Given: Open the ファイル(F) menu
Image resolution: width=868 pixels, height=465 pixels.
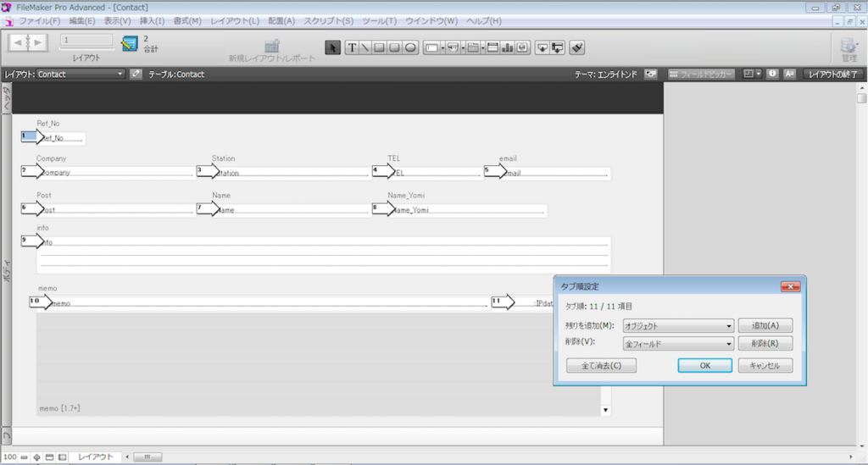Looking at the screenshot, I should click(x=39, y=21).
